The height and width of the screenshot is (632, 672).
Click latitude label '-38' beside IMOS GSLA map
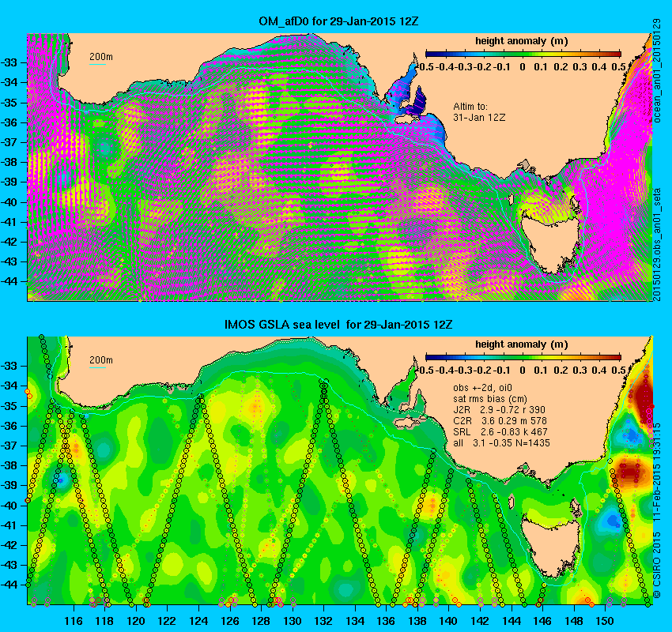pyautogui.click(x=8, y=465)
